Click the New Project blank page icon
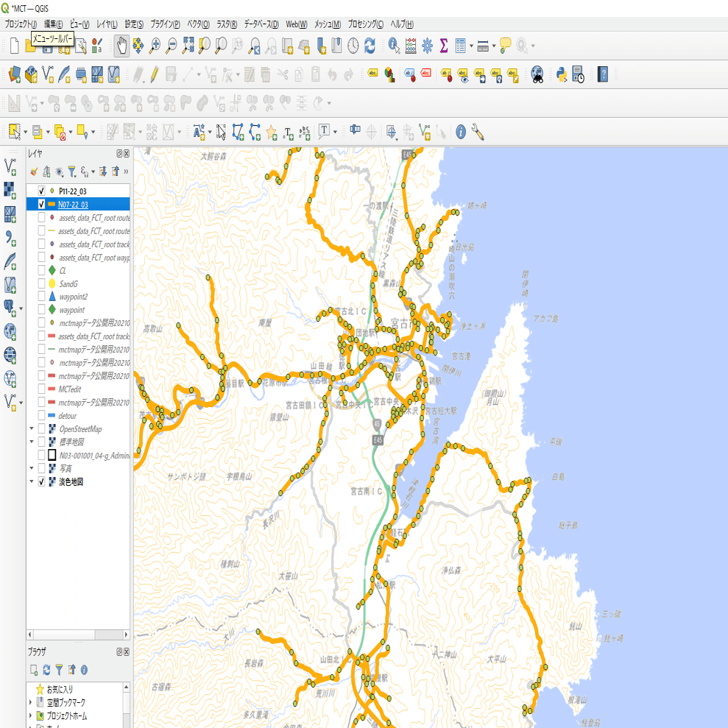Image resolution: width=728 pixels, height=728 pixels. (x=15, y=46)
